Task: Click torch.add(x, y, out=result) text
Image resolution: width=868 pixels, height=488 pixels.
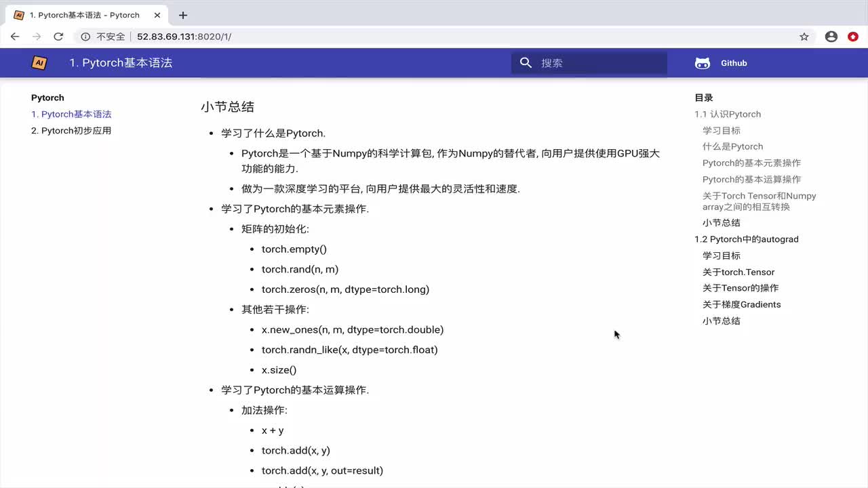Action: pos(322,470)
